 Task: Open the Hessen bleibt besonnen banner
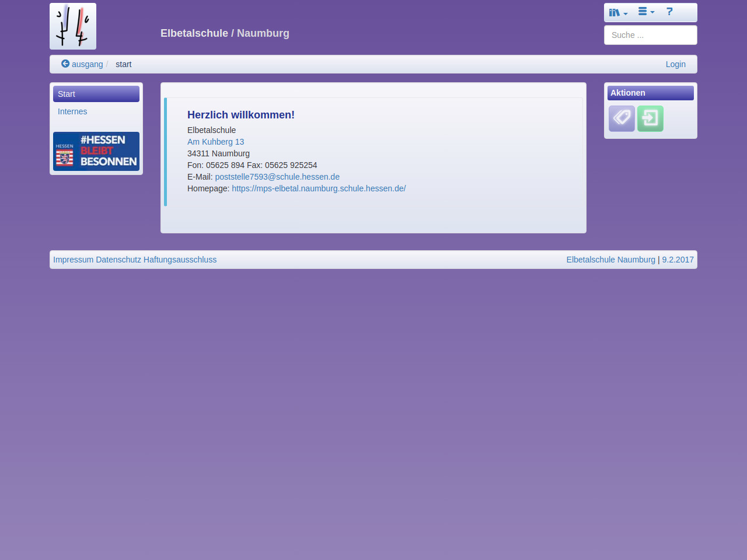coord(96,151)
